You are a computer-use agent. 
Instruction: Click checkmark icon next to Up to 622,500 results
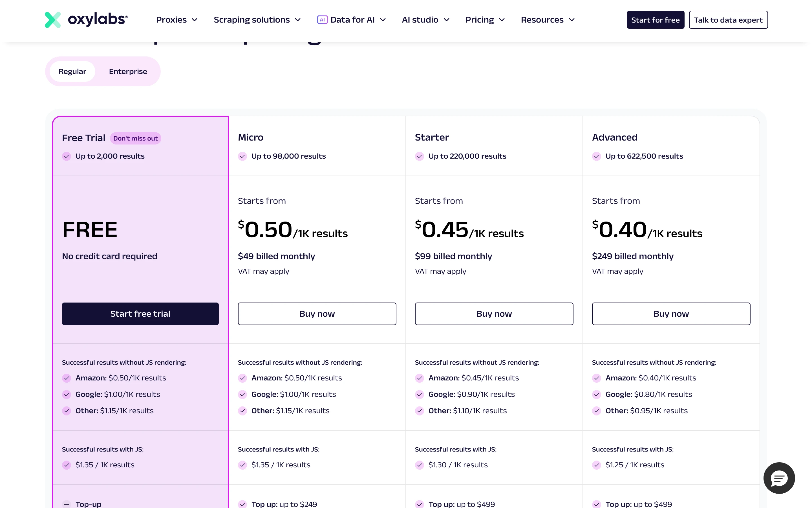point(596,156)
